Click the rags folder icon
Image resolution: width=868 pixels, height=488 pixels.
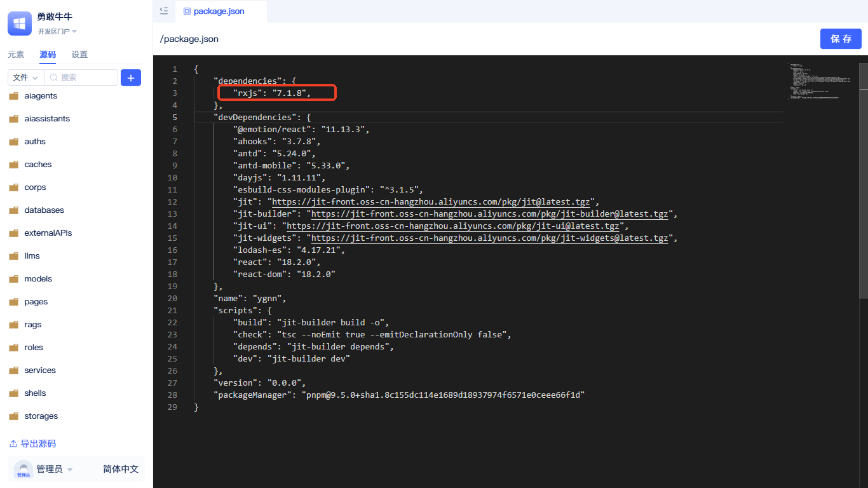[13, 325]
